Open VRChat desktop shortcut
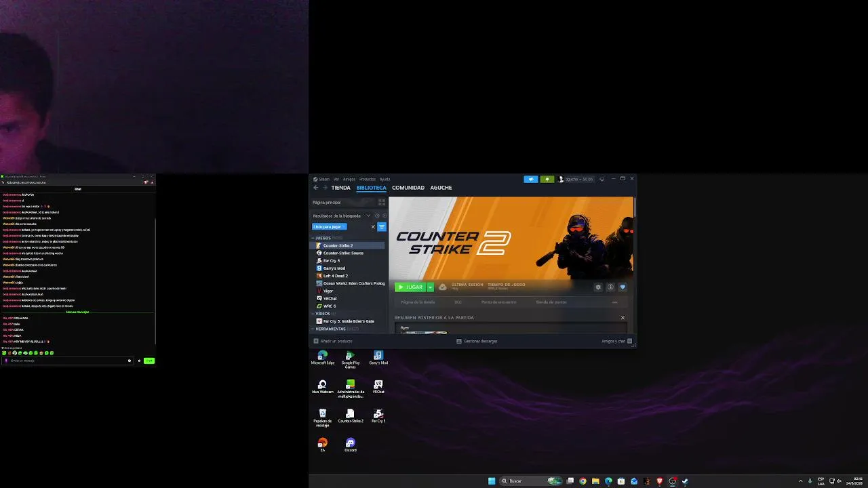The height and width of the screenshot is (488, 868). click(378, 387)
